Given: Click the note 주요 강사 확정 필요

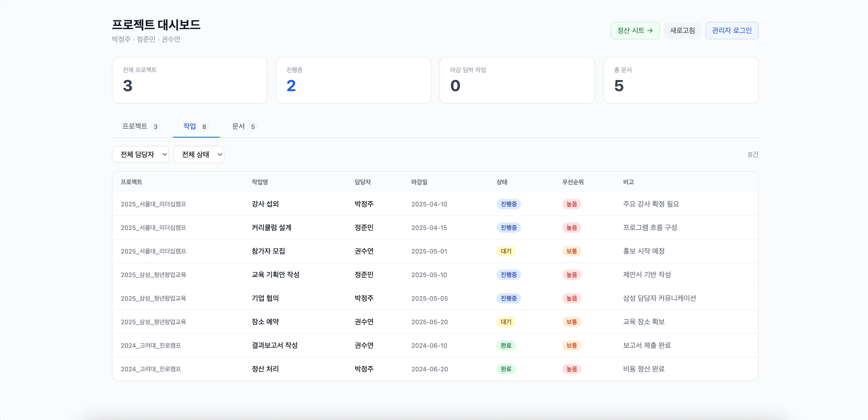Looking at the screenshot, I should tap(651, 204).
